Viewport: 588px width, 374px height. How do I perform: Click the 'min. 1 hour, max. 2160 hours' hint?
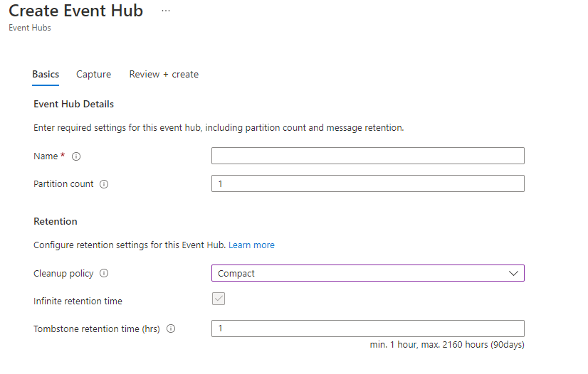click(x=447, y=344)
